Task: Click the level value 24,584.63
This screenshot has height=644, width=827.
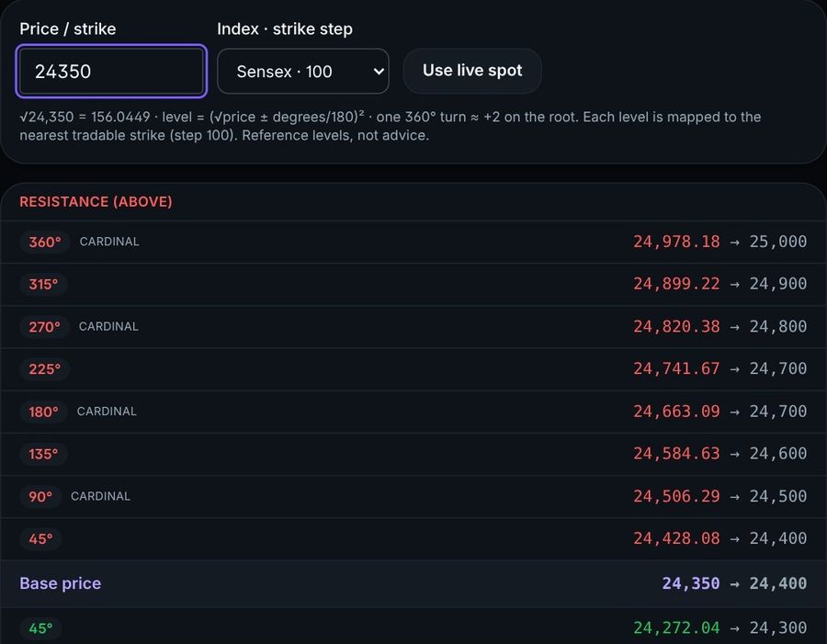Action: (x=676, y=454)
